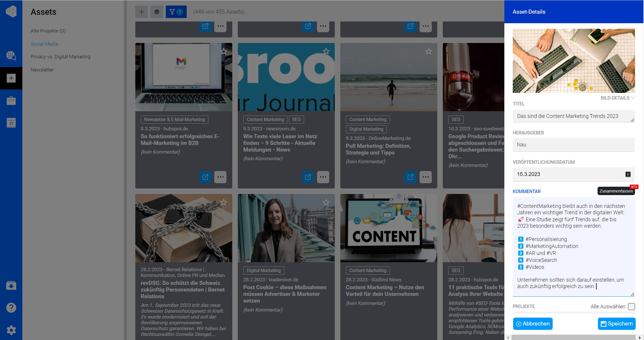This screenshot has height=340, width=644.
Task: Click Speichern button
Action: click(x=617, y=324)
